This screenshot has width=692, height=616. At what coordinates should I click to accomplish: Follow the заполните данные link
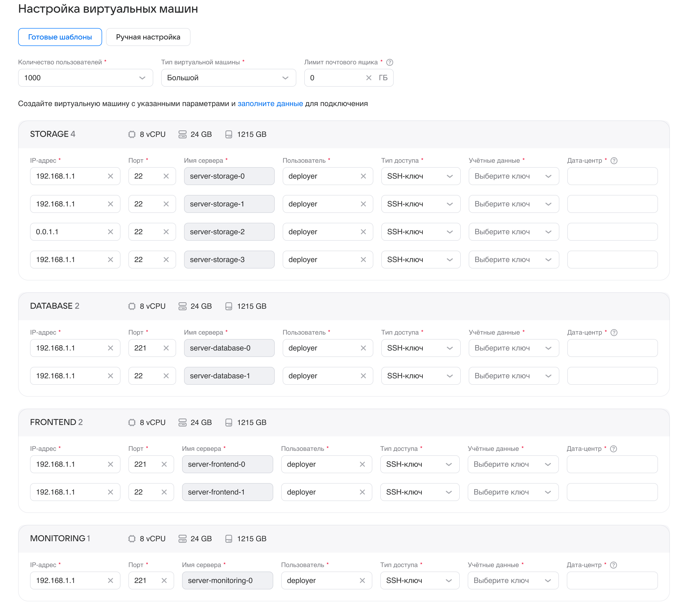pyautogui.click(x=270, y=104)
